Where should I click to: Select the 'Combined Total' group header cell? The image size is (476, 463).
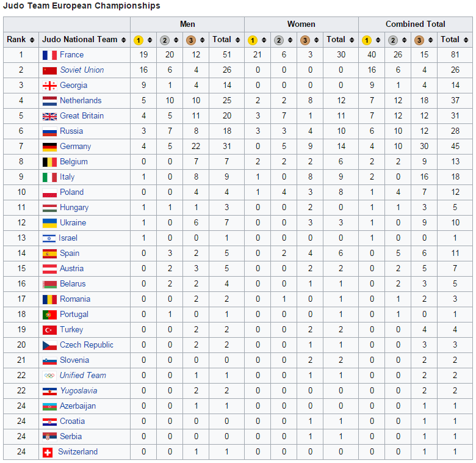(416, 24)
